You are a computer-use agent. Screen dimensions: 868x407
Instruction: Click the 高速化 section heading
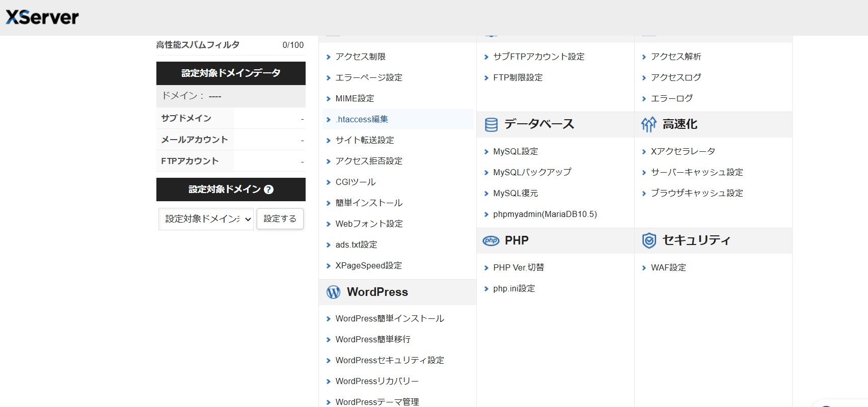pyautogui.click(x=680, y=124)
